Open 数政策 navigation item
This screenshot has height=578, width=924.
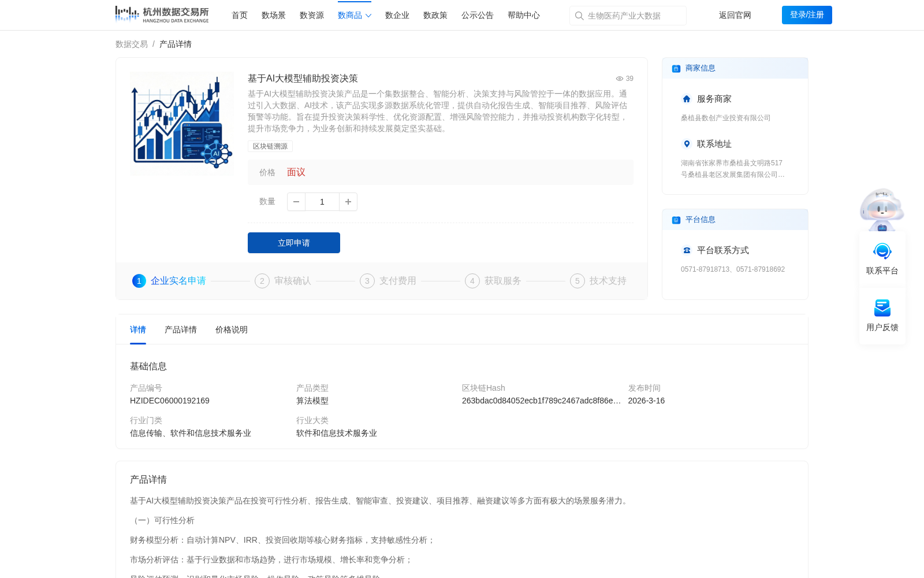click(435, 15)
